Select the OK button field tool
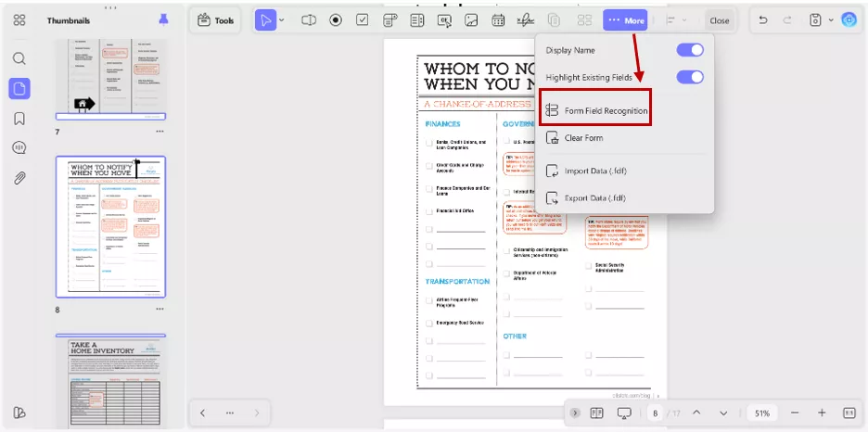868x432 pixels. tap(444, 20)
